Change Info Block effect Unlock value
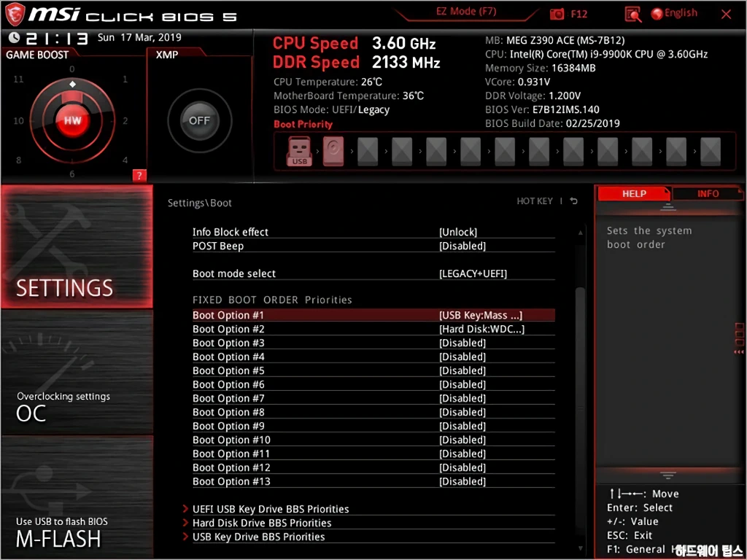This screenshot has width=747, height=560. coord(458,232)
